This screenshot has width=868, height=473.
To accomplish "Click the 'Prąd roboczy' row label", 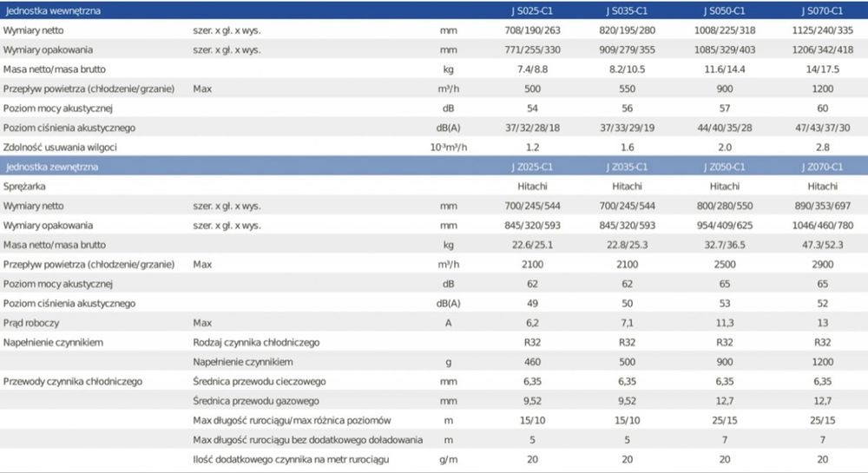I will pos(31,323).
